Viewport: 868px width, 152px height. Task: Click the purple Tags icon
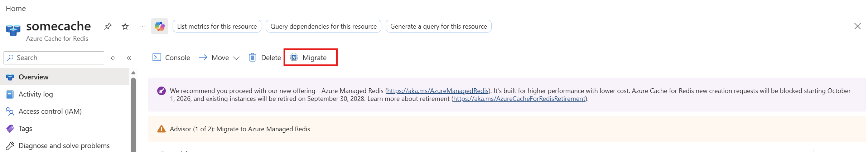click(10, 128)
